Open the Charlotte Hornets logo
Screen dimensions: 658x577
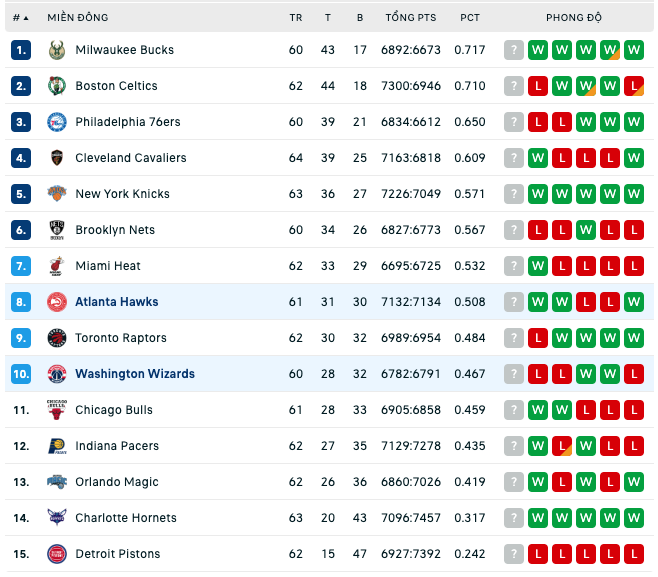[x=57, y=518]
